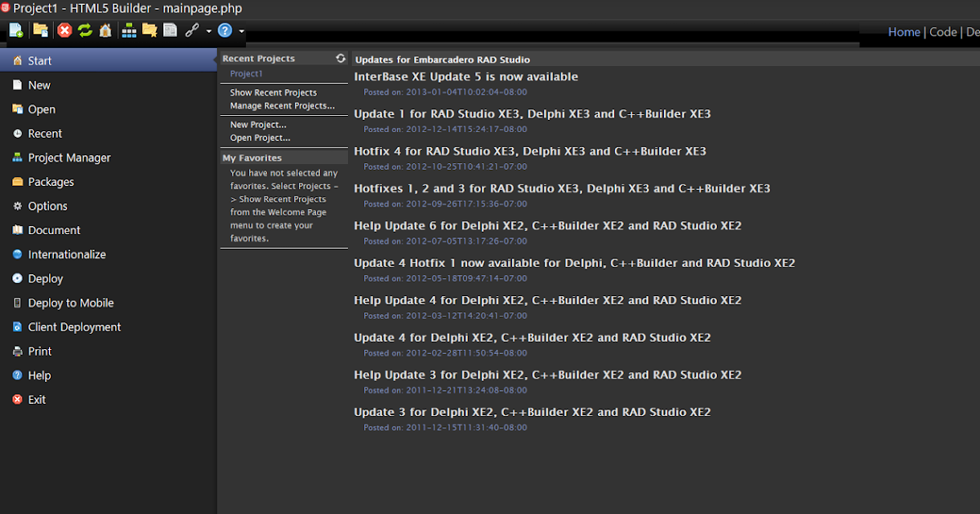The width and height of the screenshot is (980, 514).
Task: Click the page layout toolbar icon
Action: pyautogui.click(x=170, y=31)
